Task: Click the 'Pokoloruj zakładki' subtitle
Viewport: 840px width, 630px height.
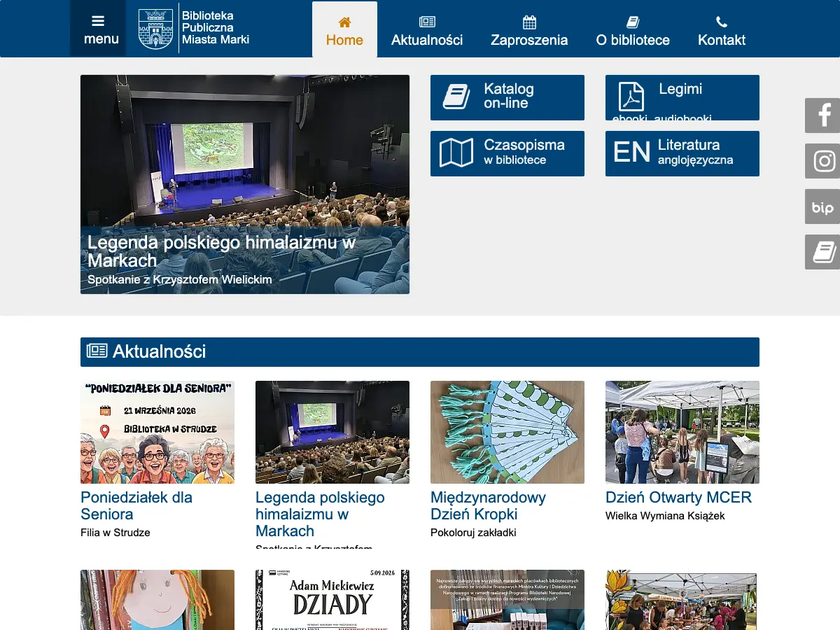Action: (473, 532)
